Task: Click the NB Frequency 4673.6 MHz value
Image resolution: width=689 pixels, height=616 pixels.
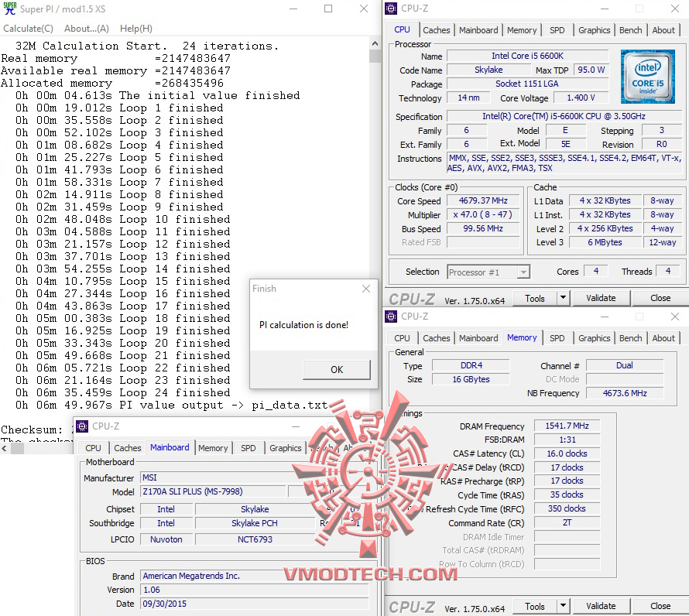Action: coord(625,393)
